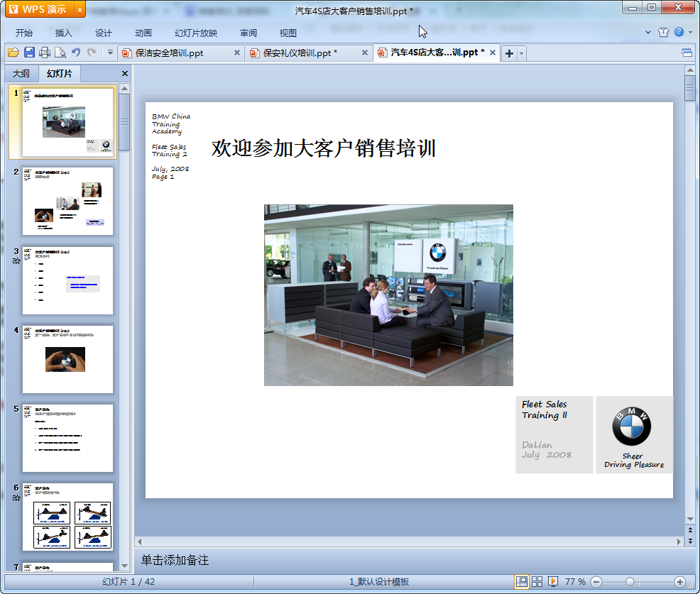Image resolution: width=700 pixels, height=594 pixels.
Task: Close the 汽车4S店大客...训.ppt tab
Action: click(493, 53)
